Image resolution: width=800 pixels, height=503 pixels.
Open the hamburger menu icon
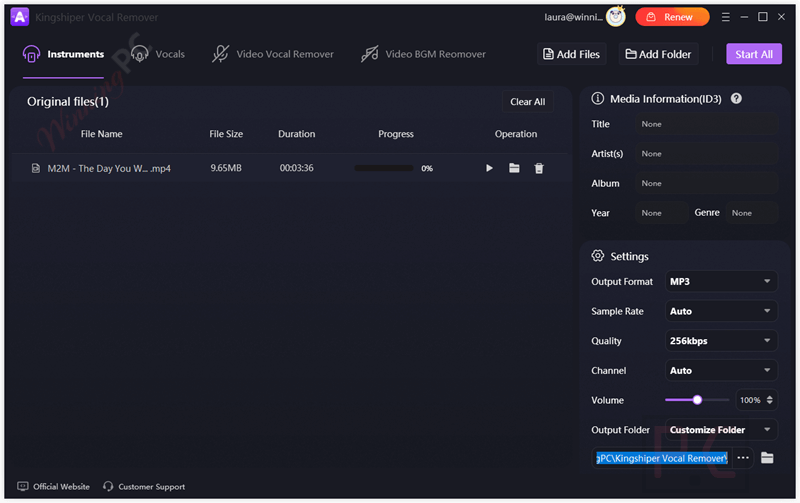tap(726, 17)
